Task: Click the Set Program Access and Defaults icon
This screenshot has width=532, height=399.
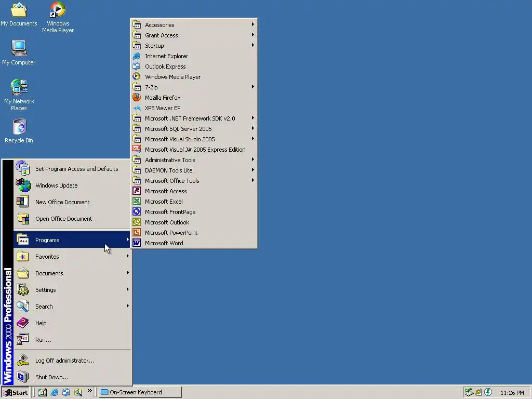Action: pyautogui.click(x=23, y=168)
